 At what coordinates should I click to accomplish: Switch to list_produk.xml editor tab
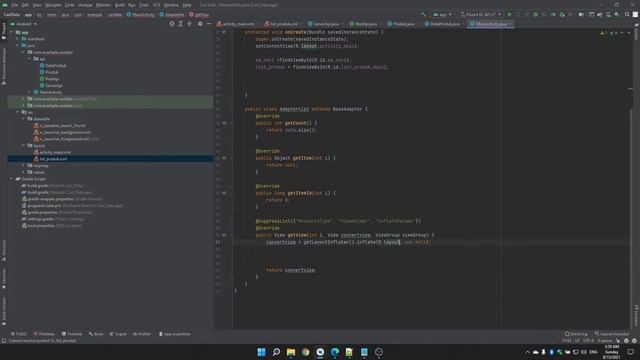point(281,24)
